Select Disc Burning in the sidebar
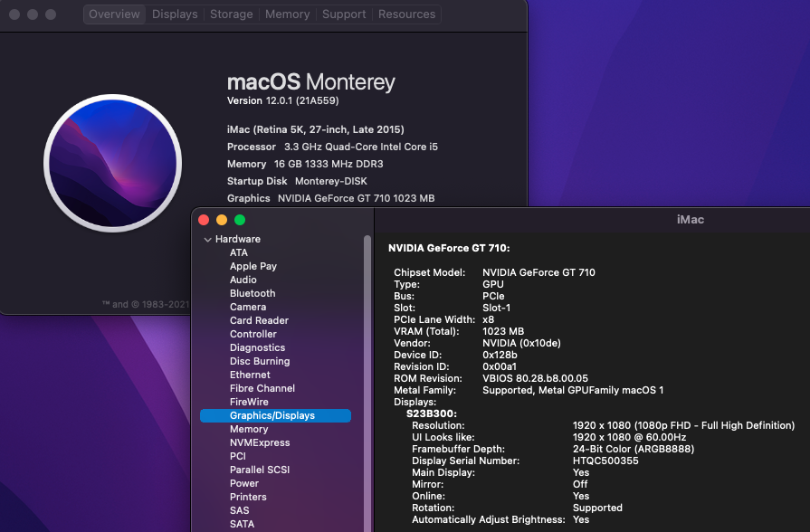 coord(260,361)
